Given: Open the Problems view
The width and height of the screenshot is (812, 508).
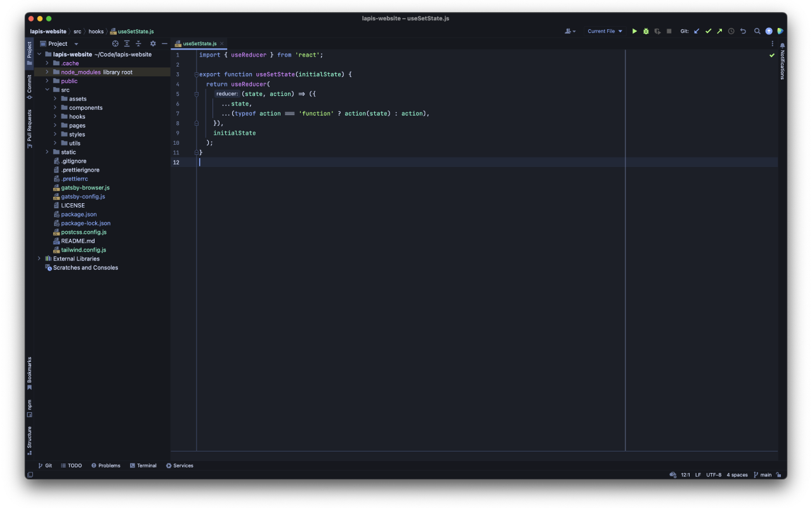Looking at the screenshot, I should [x=106, y=465].
